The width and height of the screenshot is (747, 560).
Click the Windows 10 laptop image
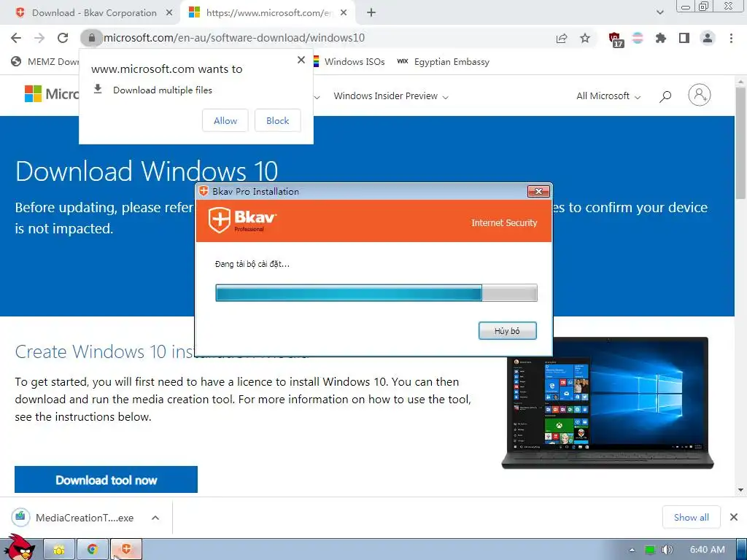[608, 402]
